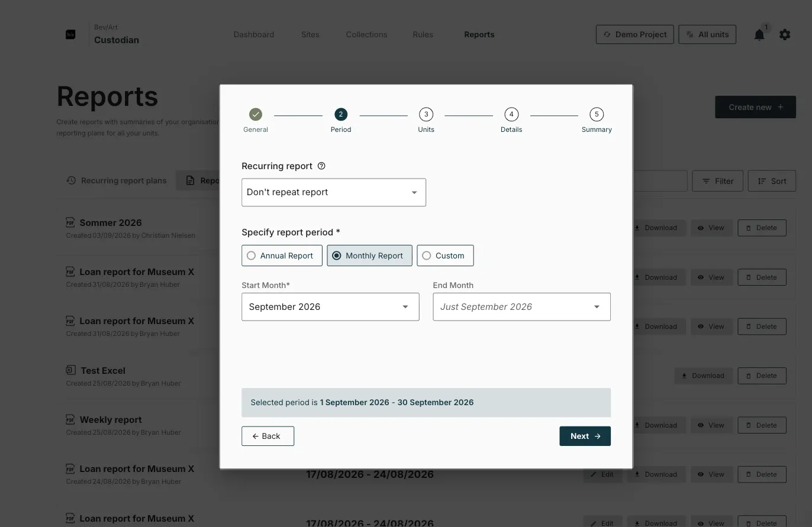Viewport: 812px width, 527px height.
Task: Go to step 4 Details circle
Action: pyautogui.click(x=511, y=114)
